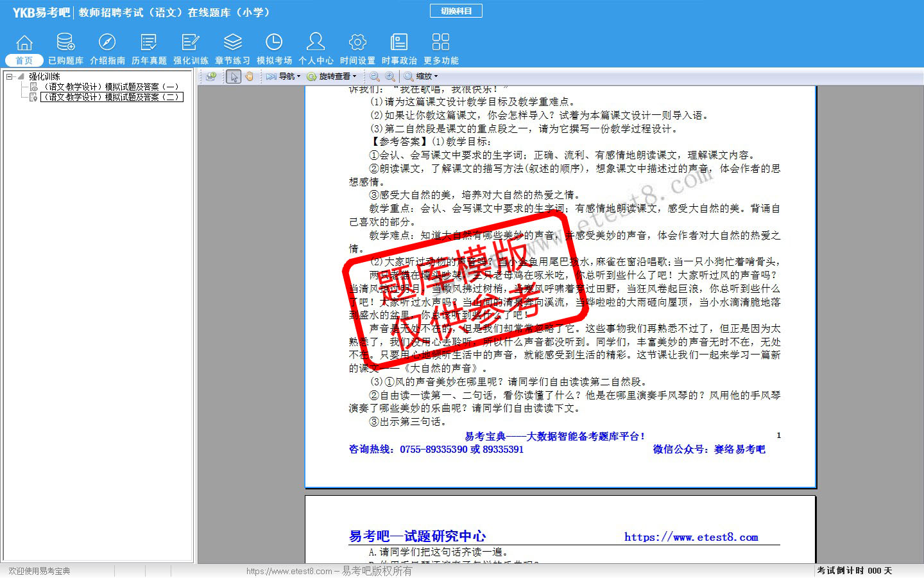The image size is (924, 578).
Task: Select the arrow pointer tool
Action: pyautogui.click(x=234, y=76)
